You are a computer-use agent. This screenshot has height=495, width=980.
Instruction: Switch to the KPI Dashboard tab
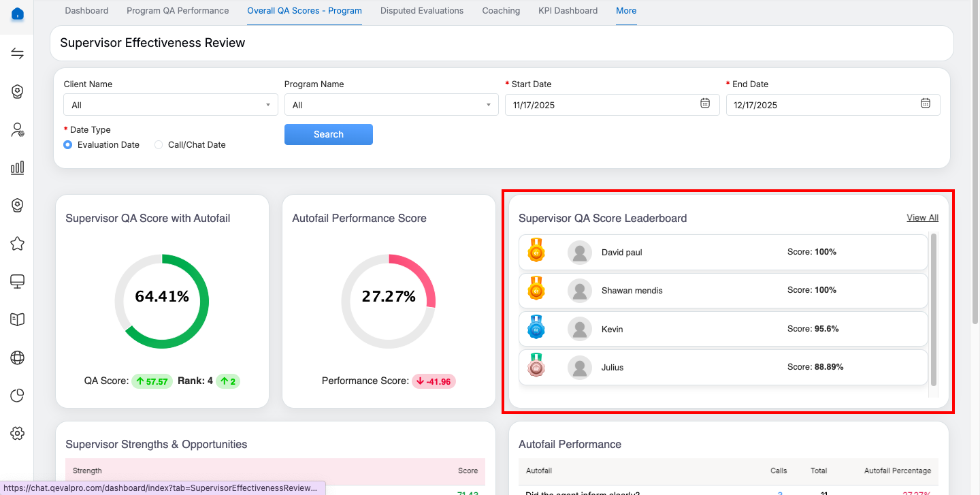click(x=568, y=11)
